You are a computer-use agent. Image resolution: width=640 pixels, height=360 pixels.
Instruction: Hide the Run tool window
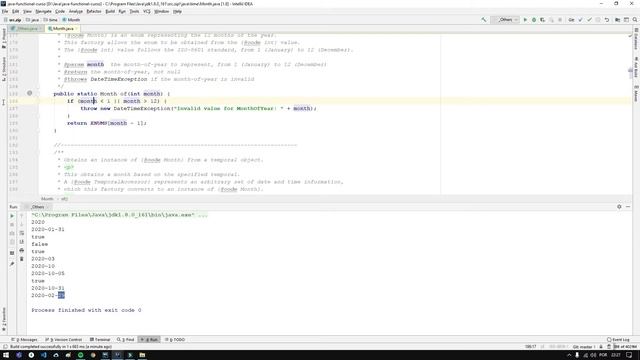[x=628, y=207]
